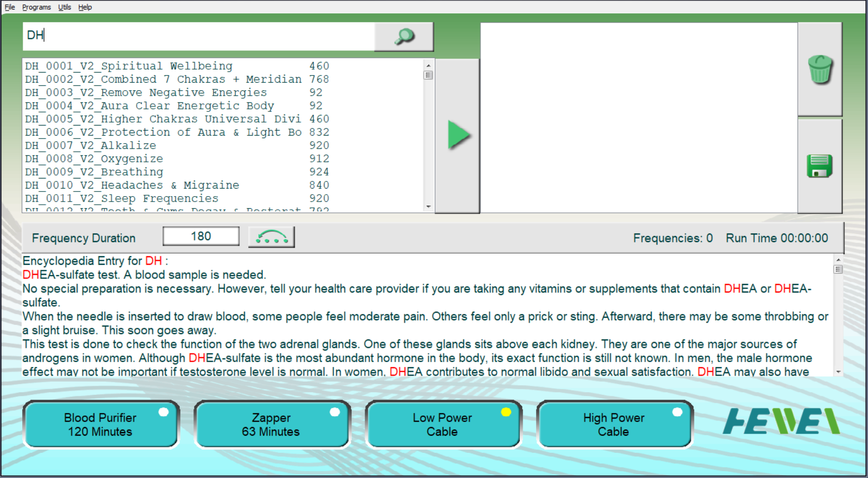Enable the High Power Cable option

(x=614, y=425)
